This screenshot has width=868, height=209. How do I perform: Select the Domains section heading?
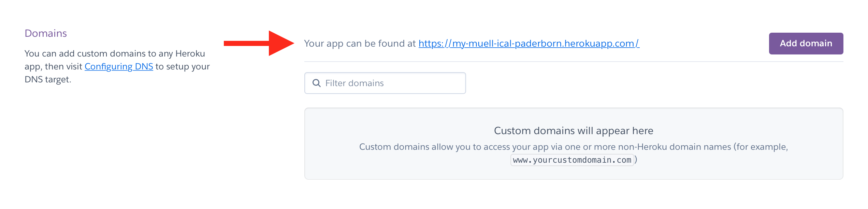[46, 33]
